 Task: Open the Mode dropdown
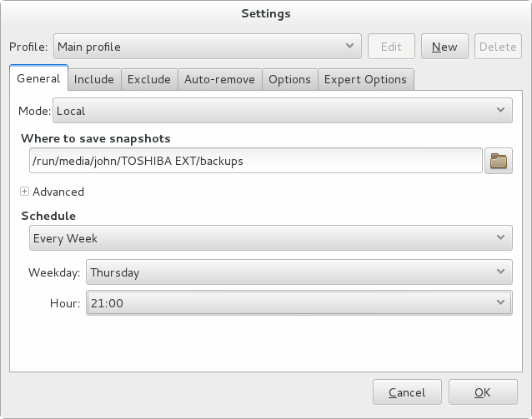tap(282, 110)
